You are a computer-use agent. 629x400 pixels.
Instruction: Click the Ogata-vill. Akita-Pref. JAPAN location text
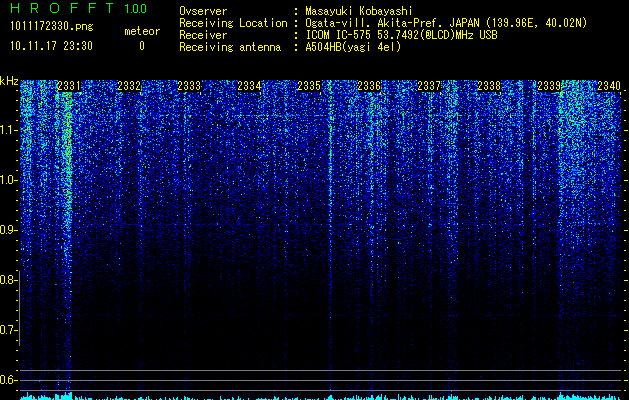point(446,23)
